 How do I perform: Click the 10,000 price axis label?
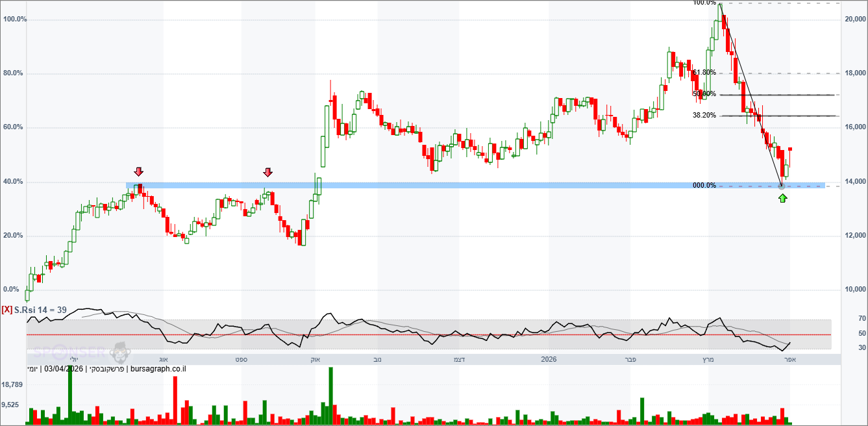856,290
